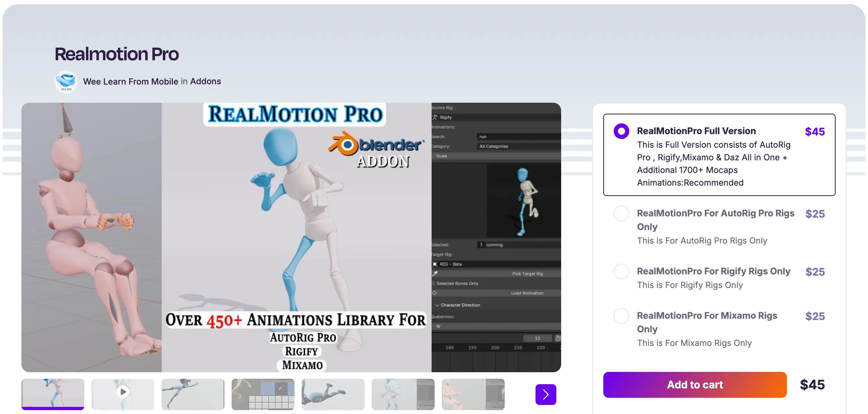The height and width of the screenshot is (414, 868).
Task: Click the Wee Learn From Mobile avatar logo
Action: tap(66, 81)
